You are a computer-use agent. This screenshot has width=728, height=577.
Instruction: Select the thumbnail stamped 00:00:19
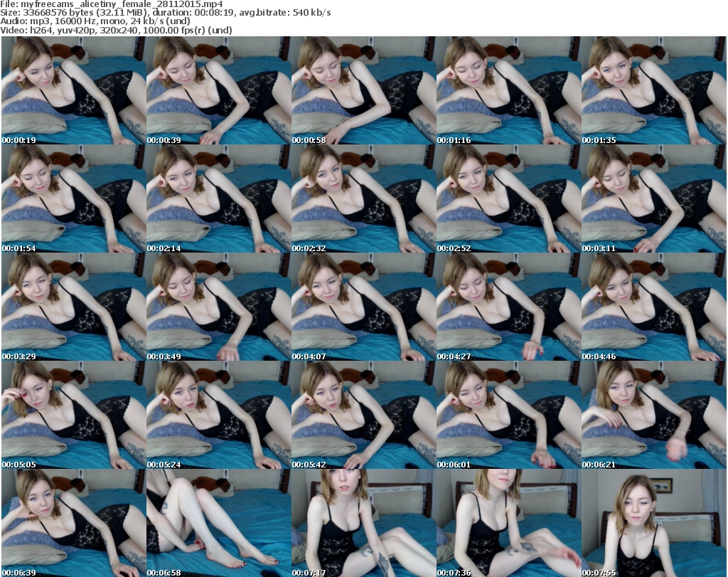point(73,90)
